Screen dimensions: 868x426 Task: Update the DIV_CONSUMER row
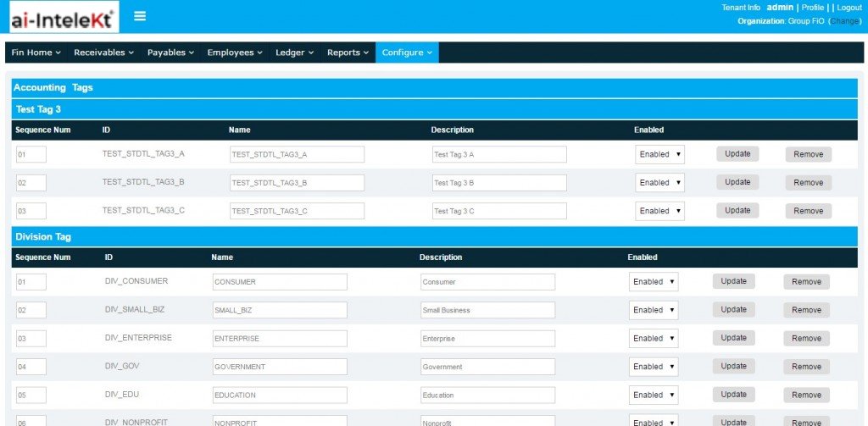pos(733,281)
